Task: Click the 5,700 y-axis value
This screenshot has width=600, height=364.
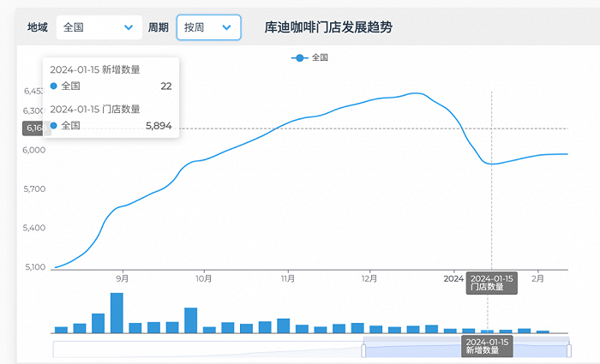Action: 34,189
